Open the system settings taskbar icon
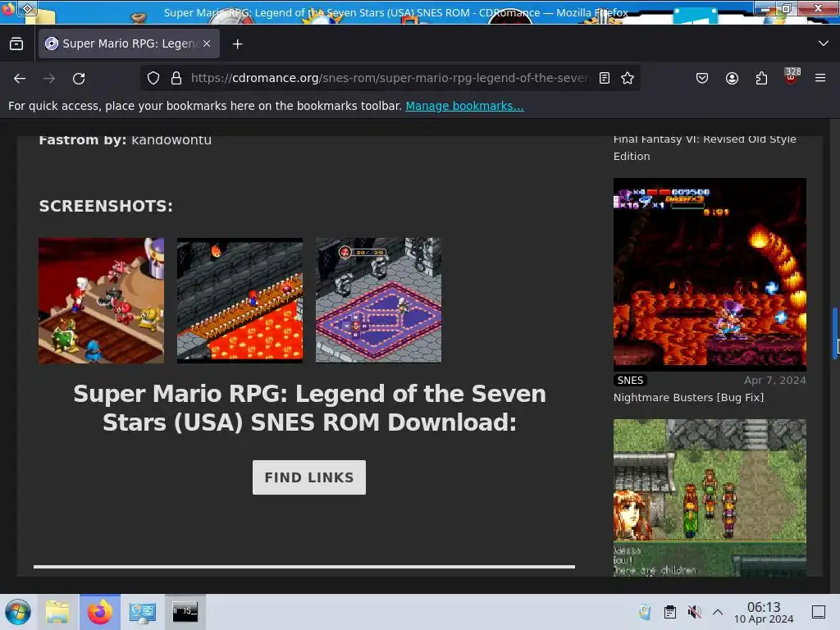This screenshot has height=630, width=840. click(x=143, y=612)
